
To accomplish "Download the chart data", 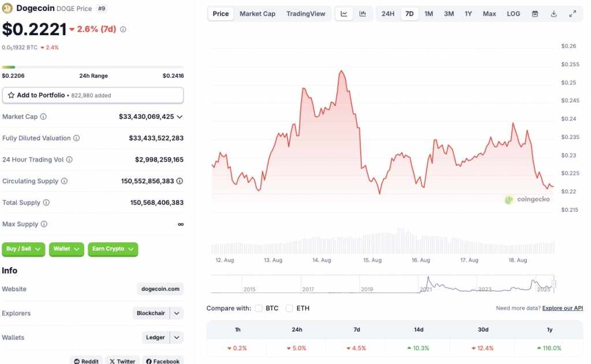I will (x=553, y=13).
